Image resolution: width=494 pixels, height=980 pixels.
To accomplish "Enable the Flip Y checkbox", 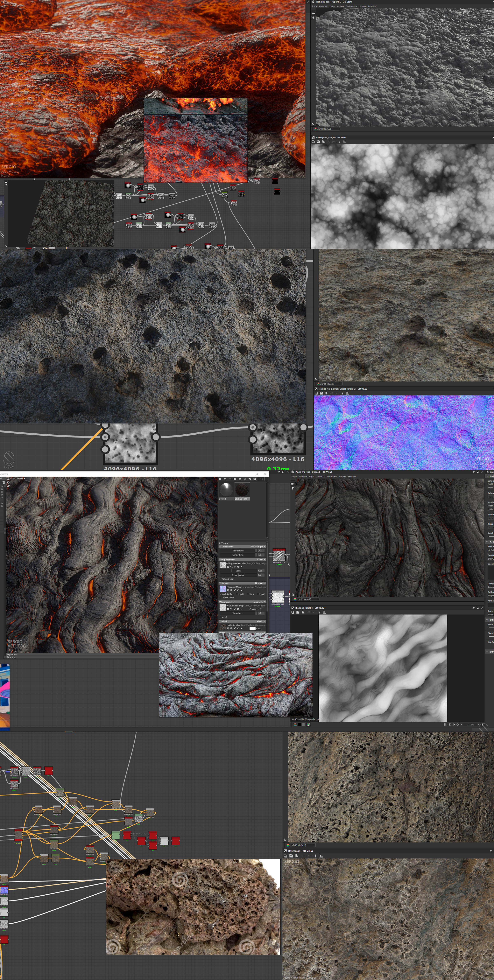I will pos(248,594).
